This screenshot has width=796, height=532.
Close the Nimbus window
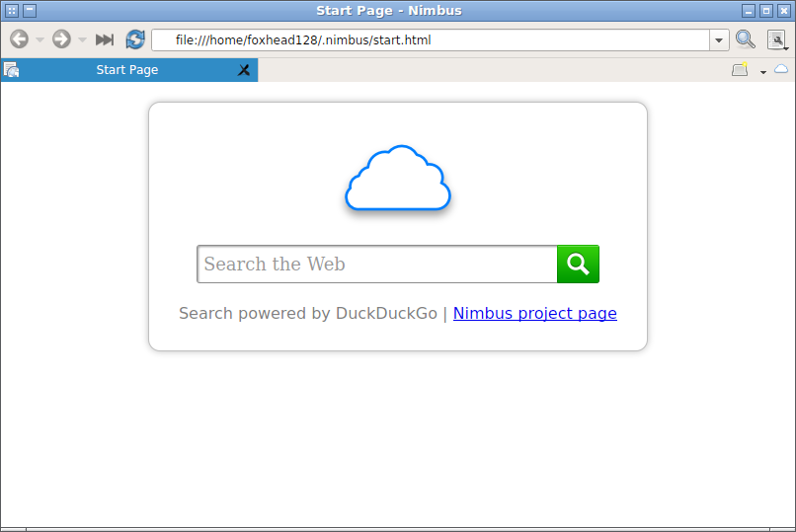784,11
